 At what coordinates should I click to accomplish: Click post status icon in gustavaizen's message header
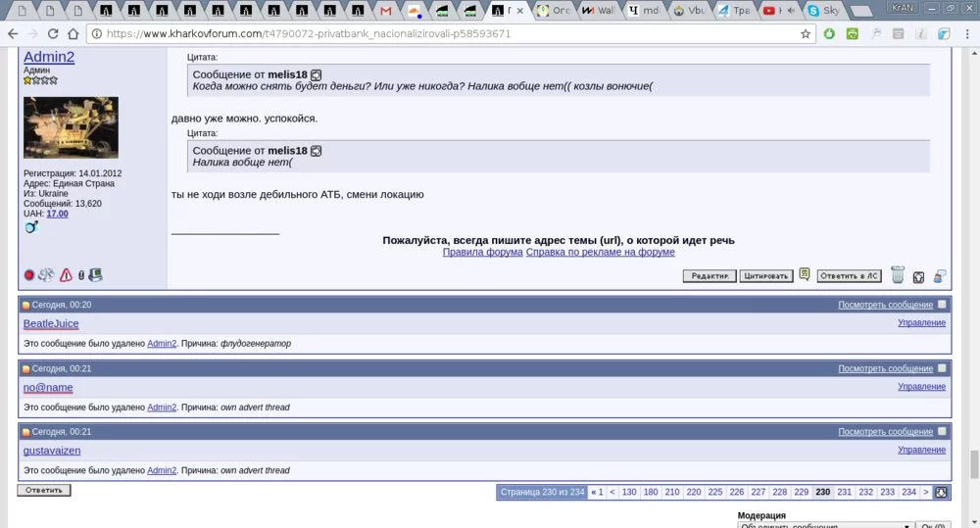[x=25, y=432]
